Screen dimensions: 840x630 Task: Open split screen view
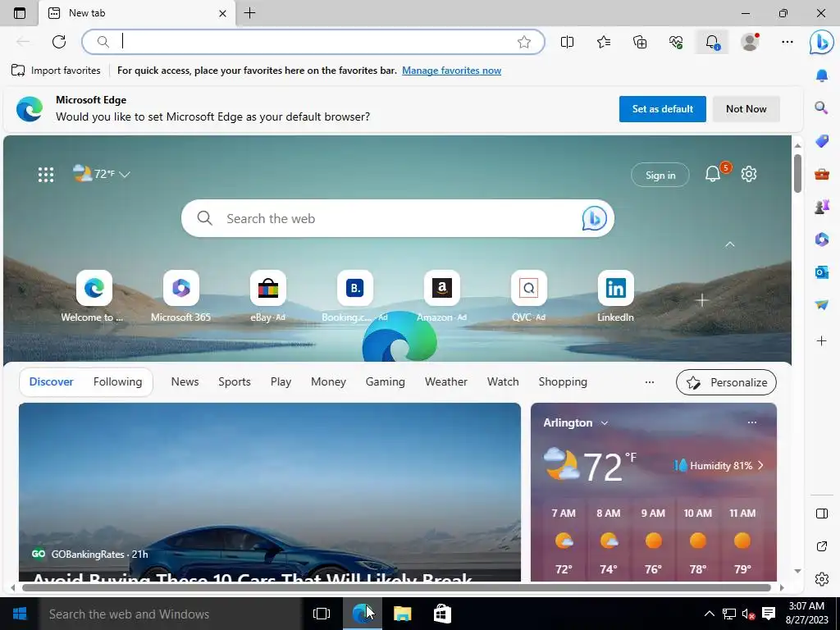(x=567, y=42)
